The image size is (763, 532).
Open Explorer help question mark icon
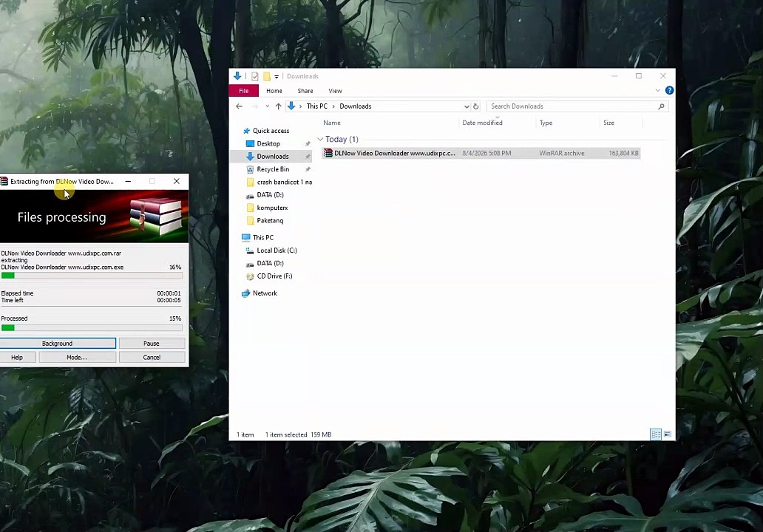pyautogui.click(x=670, y=90)
